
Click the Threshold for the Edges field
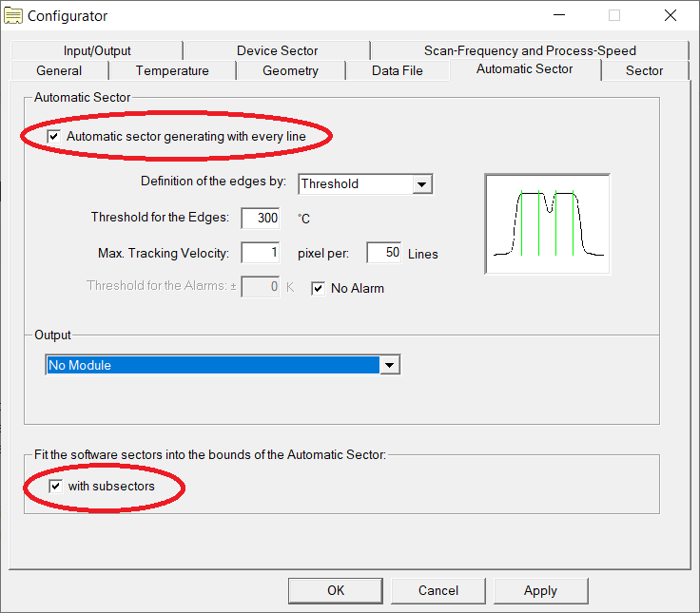coord(261,219)
